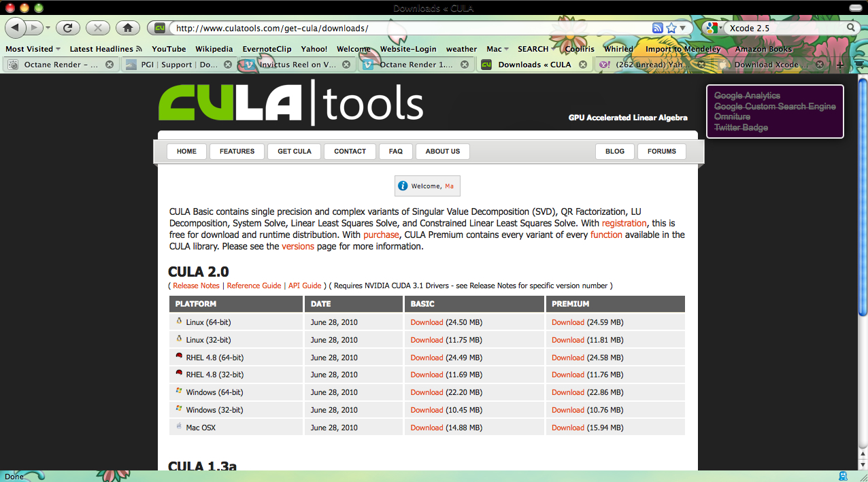Screen dimensions: 868x482
Task: Click the RSS feed icon in the address bar
Action: 657,28
